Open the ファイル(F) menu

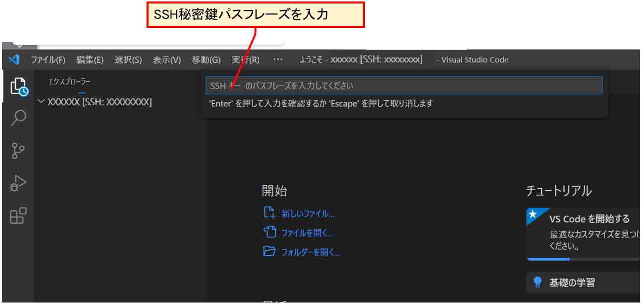click(x=48, y=60)
